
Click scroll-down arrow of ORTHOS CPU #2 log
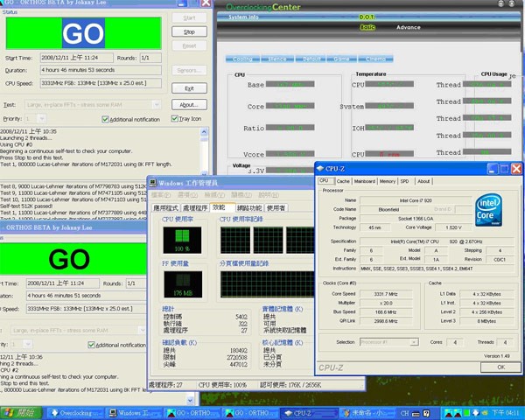coord(190,400)
